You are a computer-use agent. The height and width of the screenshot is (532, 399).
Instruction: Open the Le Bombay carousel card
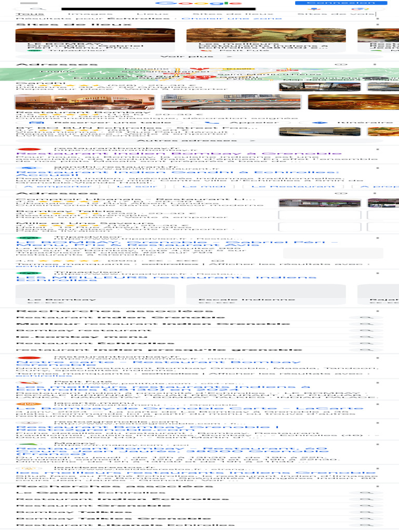[95, 295]
